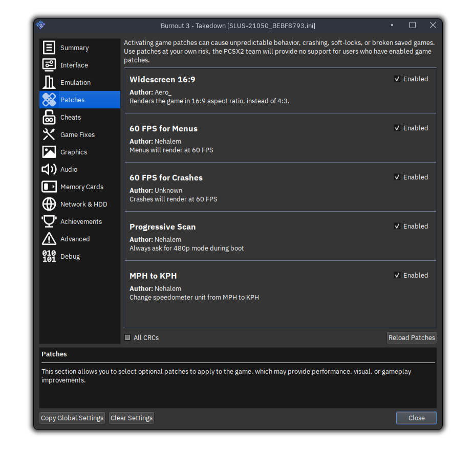Open the Achievements trophy icon

point(49,221)
